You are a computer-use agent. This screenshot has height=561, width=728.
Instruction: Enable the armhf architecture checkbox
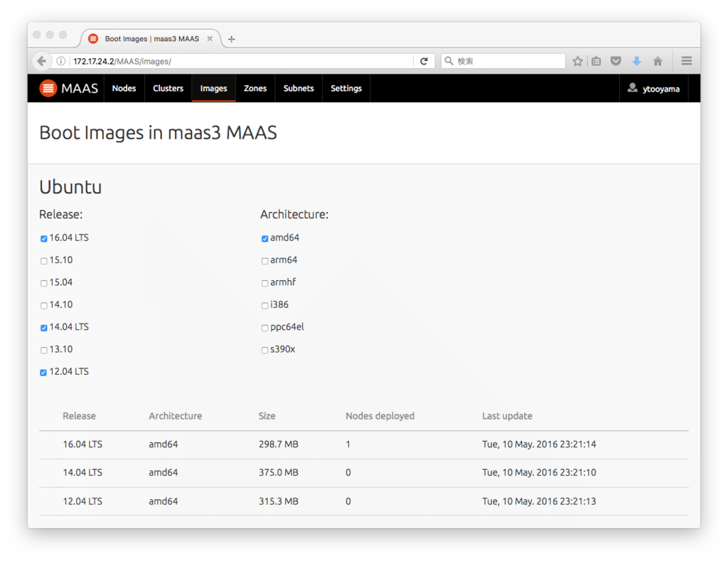(x=264, y=283)
